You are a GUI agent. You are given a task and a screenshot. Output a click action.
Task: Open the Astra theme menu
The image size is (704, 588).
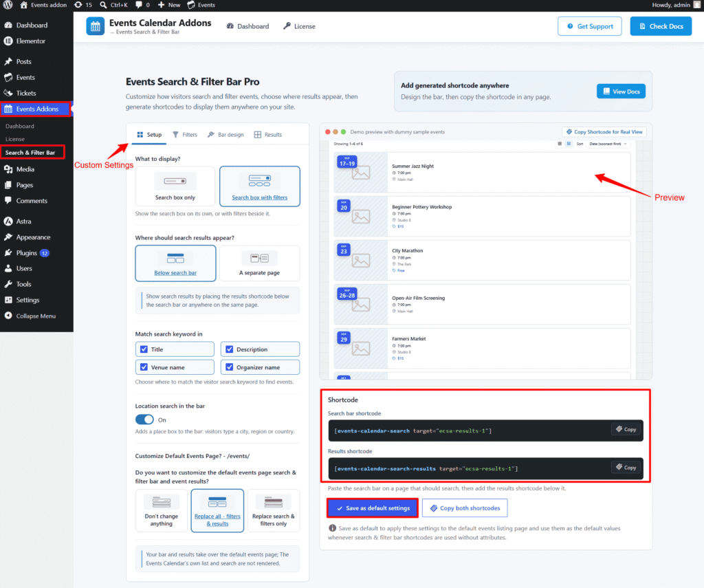click(23, 221)
